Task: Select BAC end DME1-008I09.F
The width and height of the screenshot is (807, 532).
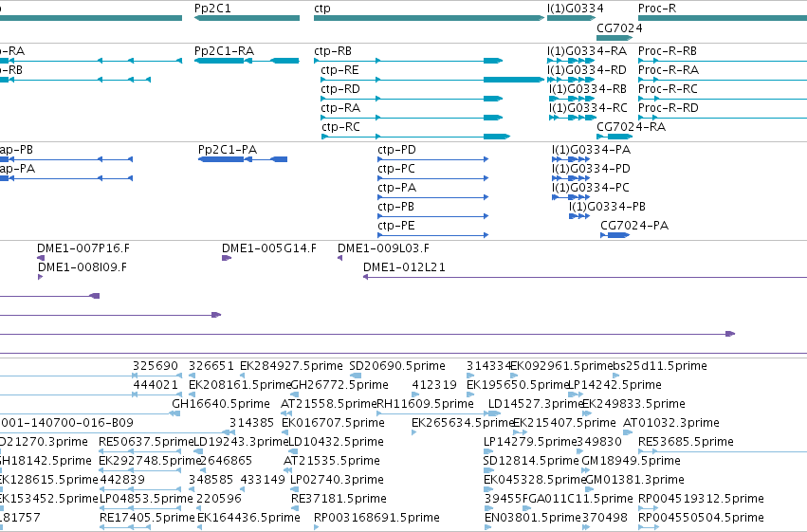Action: point(40,277)
